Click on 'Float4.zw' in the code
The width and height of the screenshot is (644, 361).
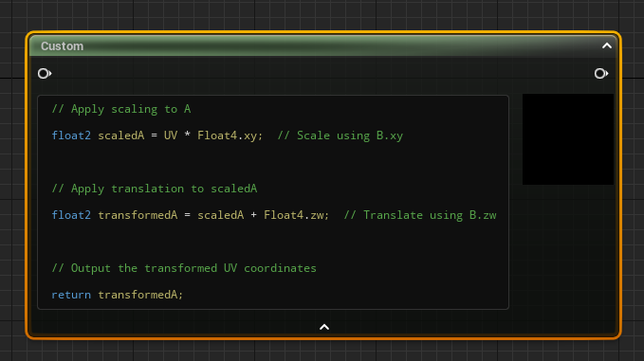coord(294,215)
